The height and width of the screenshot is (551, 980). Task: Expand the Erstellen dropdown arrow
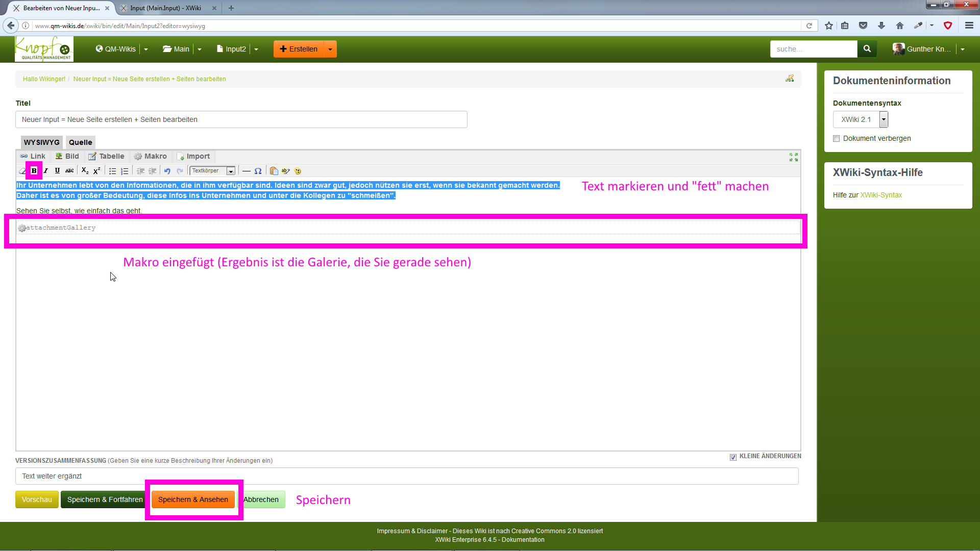tap(330, 49)
